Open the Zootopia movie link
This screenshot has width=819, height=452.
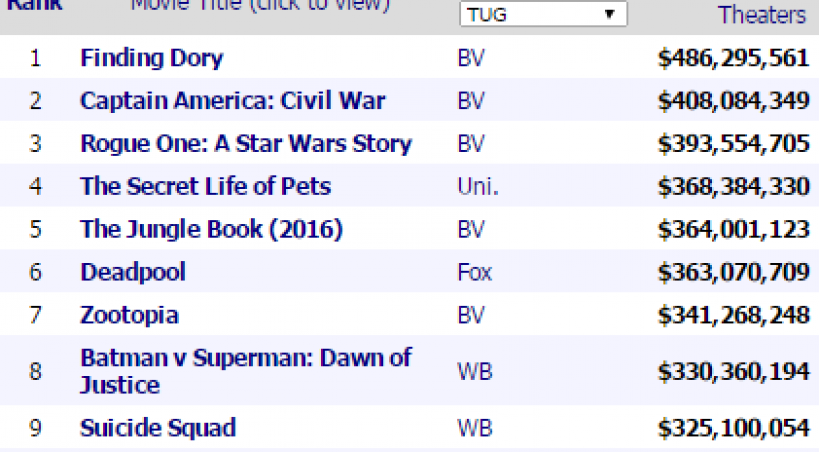pyautogui.click(x=129, y=315)
